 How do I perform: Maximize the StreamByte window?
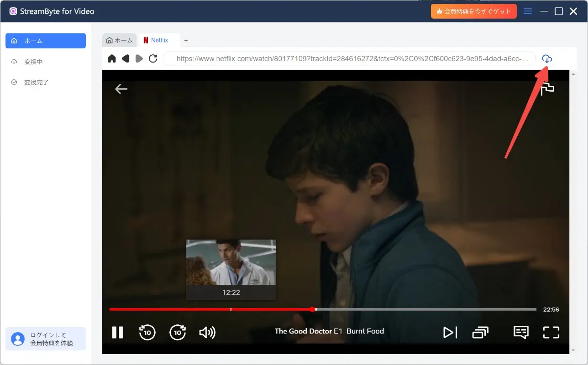pyautogui.click(x=558, y=11)
